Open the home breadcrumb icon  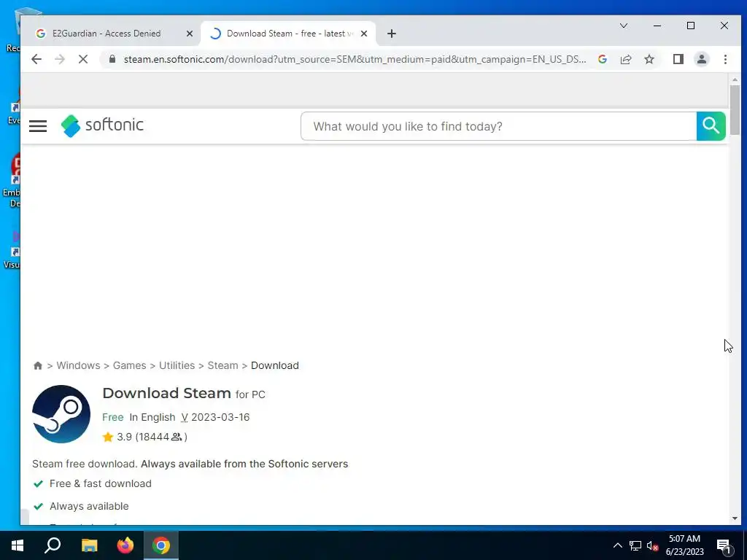point(38,365)
